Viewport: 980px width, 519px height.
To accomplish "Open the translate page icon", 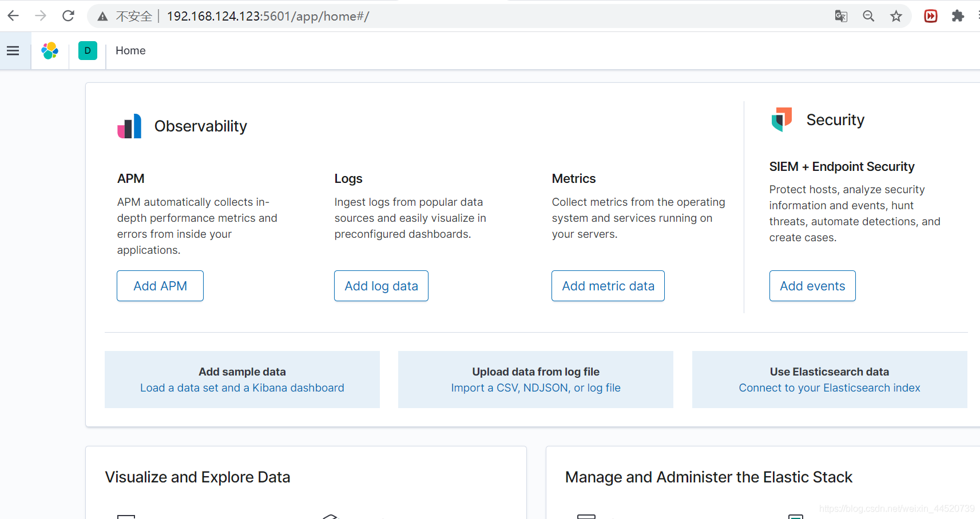I will 841,16.
